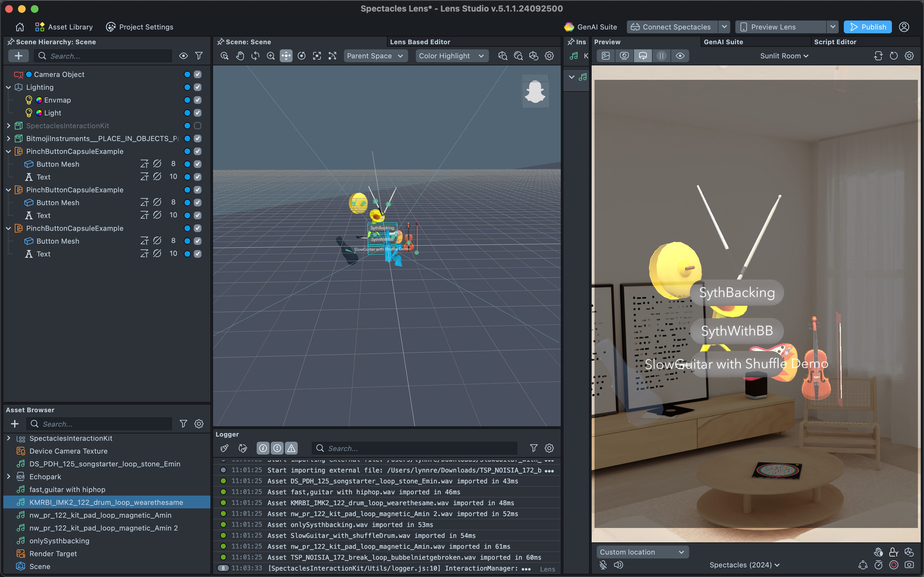This screenshot has height=577, width=924.
Task: Open the Parent Space dropdown
Action: point(375,56)
